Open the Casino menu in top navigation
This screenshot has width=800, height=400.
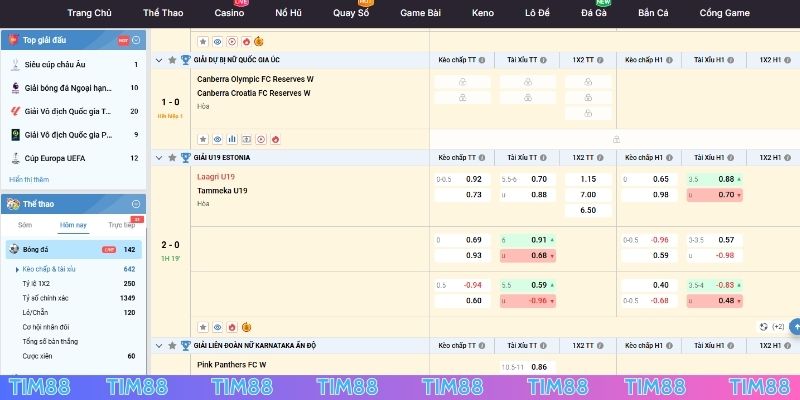pos(229,13)
